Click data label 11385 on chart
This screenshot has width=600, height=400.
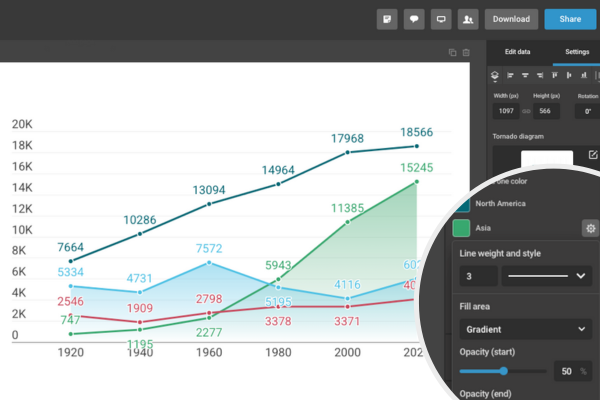click(x=347, y=208)
